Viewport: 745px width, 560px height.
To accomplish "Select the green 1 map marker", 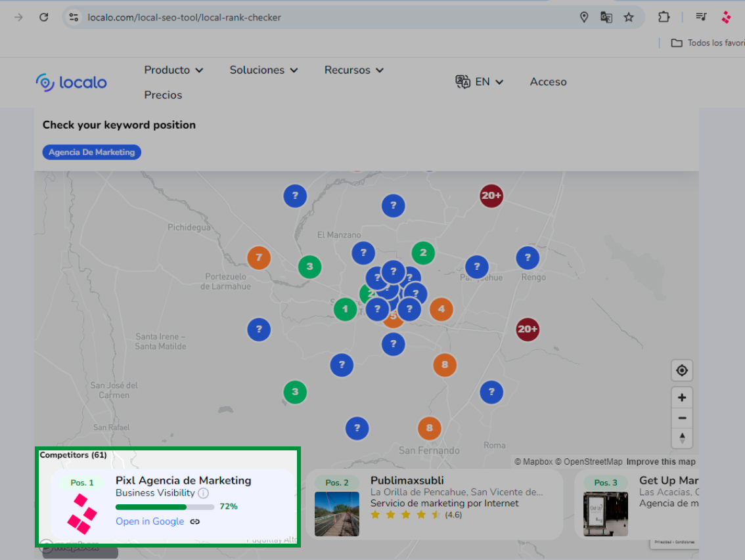I will [x=346, y=309].
